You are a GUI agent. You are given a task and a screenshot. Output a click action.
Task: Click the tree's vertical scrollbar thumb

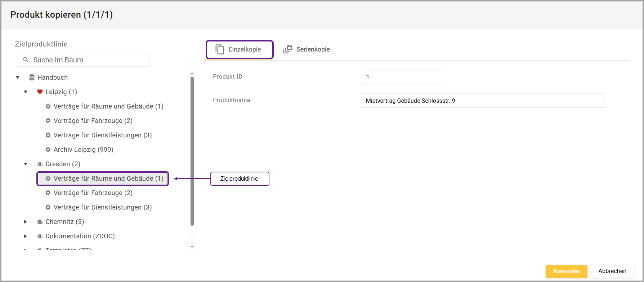pos(192,151)
